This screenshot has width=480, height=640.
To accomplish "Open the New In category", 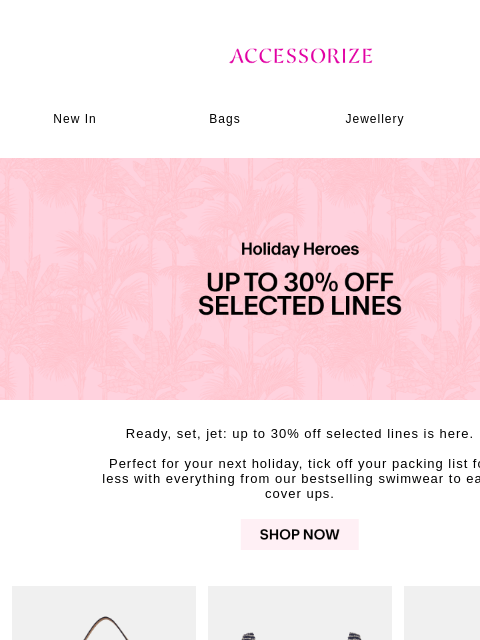I will (x=75, y=119).
